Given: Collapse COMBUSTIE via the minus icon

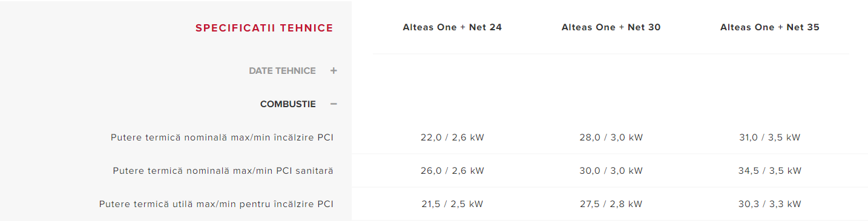Looking at the screenshot, I should [x=334, y=104].
